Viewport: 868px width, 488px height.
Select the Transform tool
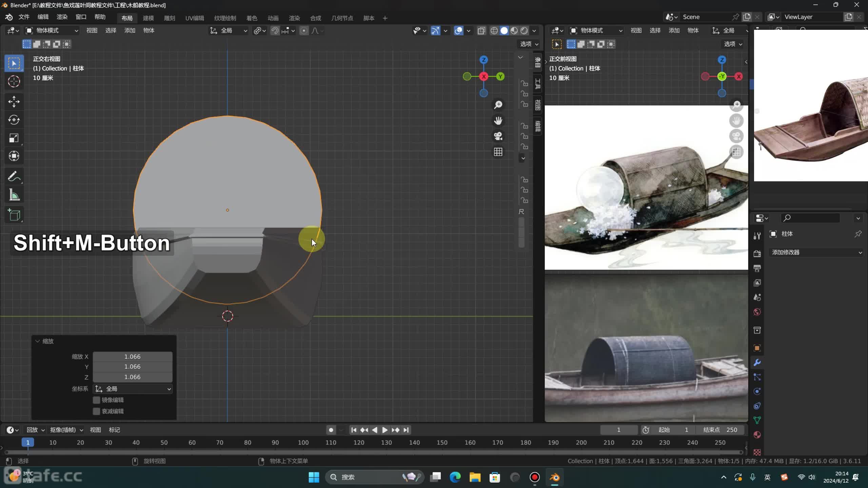[x=14, y=156]
